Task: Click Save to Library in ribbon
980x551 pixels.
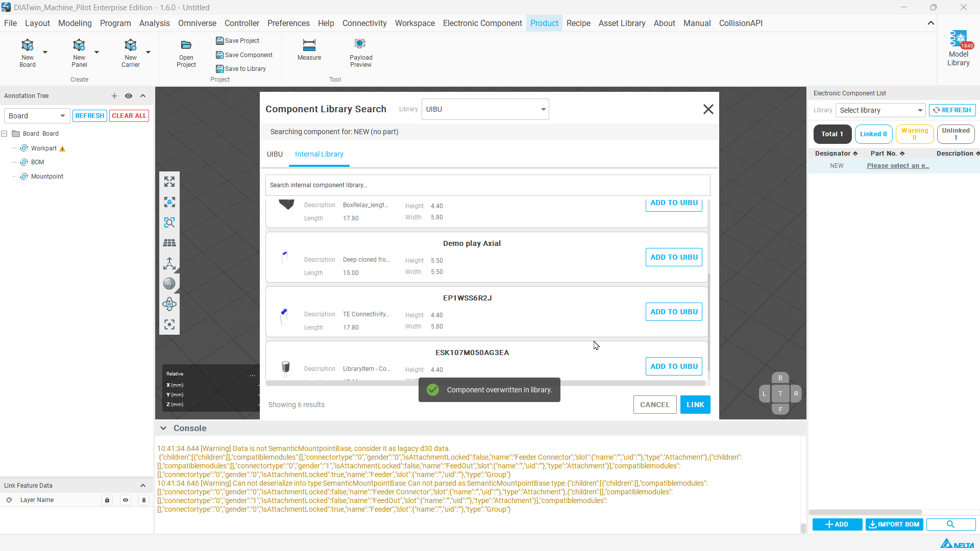Action: tap(241, 69)
